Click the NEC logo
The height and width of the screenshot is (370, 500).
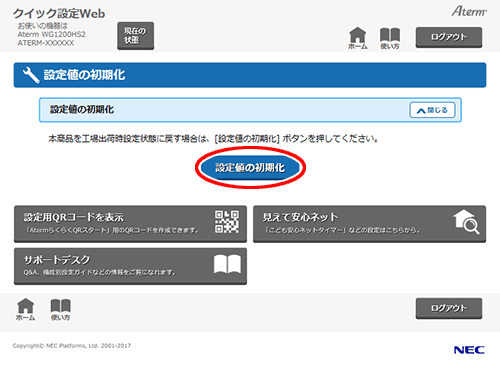(469, 350)
